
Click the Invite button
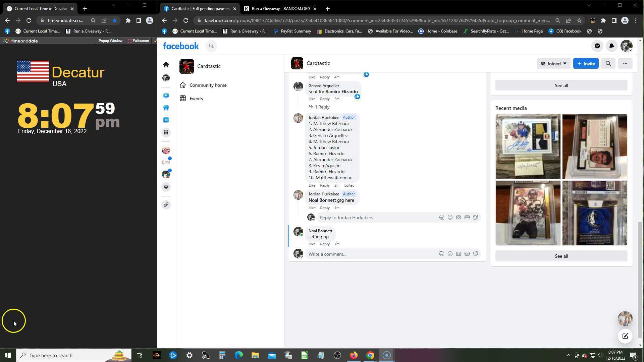tap(586, 64)
